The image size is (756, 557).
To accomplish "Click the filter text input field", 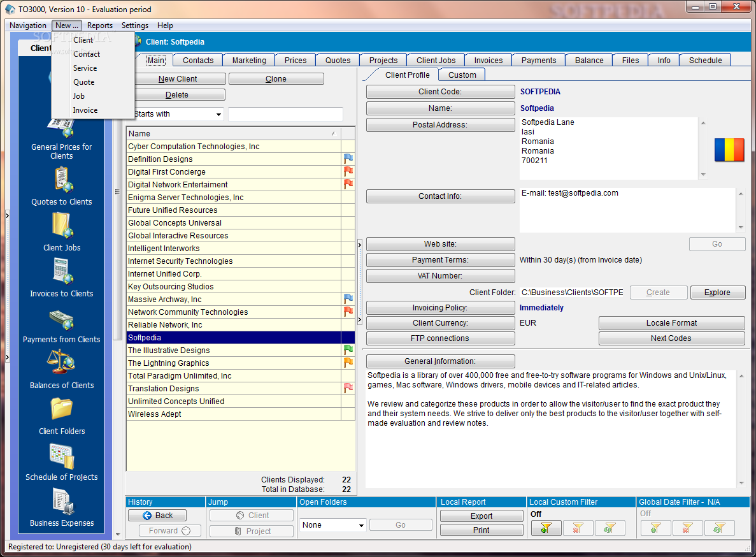I will pyautogui.click(x=285, y=114).
